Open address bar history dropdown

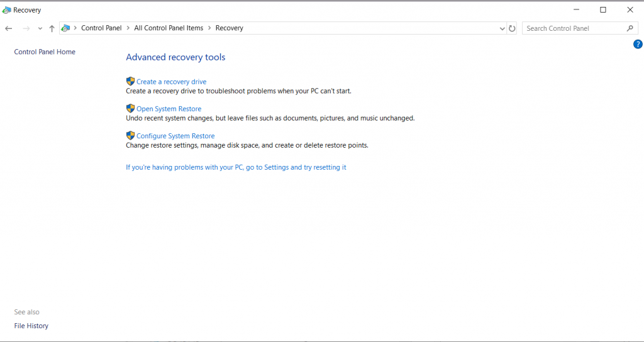click(x=502, y=28)
